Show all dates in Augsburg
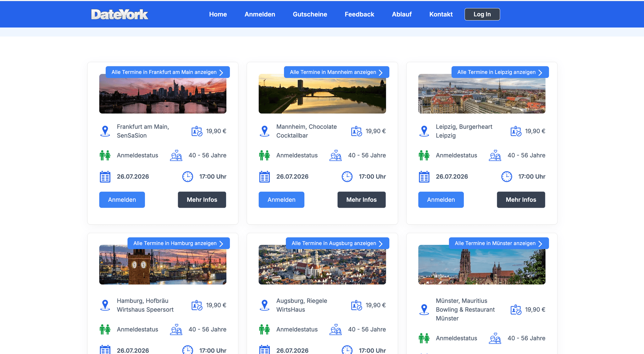 click(337, 243)
